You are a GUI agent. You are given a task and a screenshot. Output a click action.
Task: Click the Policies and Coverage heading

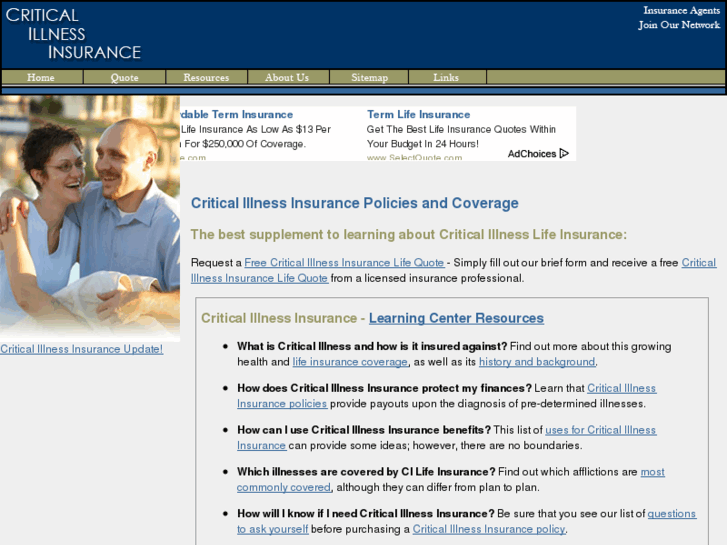pyautogui.click(x=355, y=203)
